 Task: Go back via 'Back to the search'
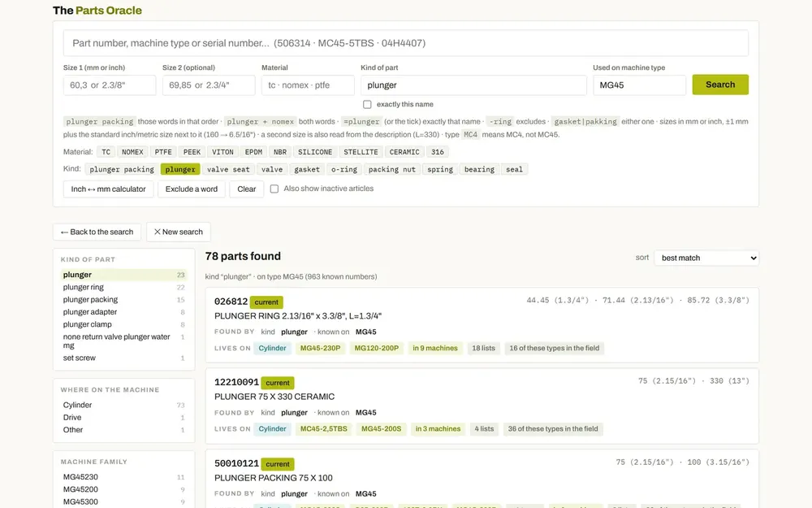pos(97,232)
